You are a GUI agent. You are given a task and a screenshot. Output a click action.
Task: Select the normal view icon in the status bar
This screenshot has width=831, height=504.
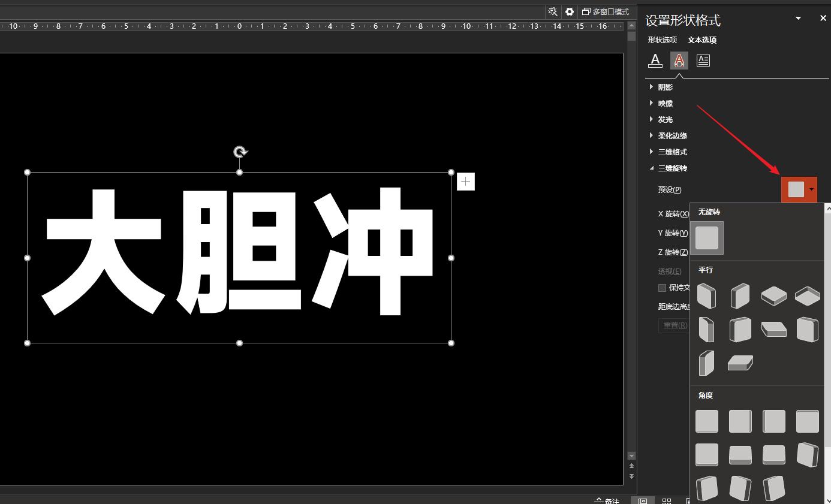(x=643, y=501)
